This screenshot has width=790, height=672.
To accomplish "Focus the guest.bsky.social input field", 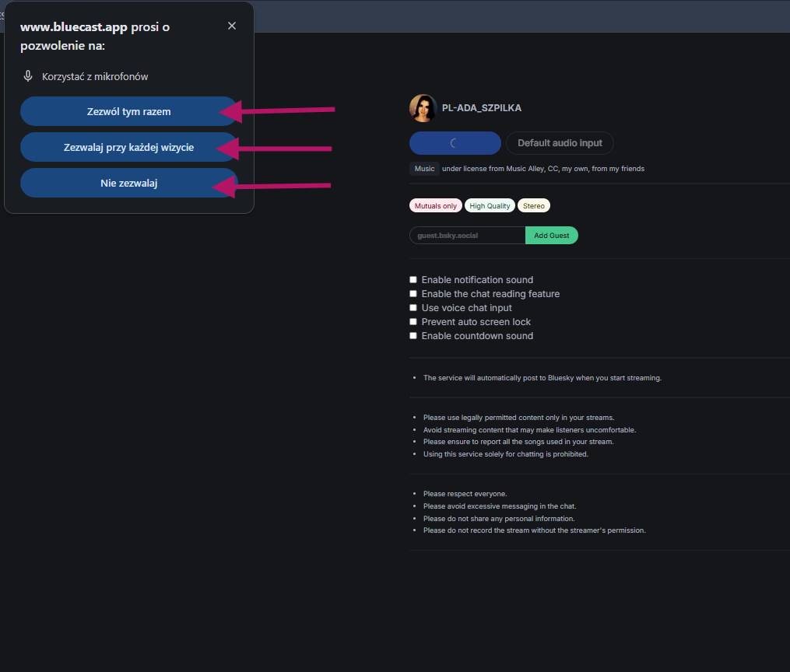I will (467, 236).
